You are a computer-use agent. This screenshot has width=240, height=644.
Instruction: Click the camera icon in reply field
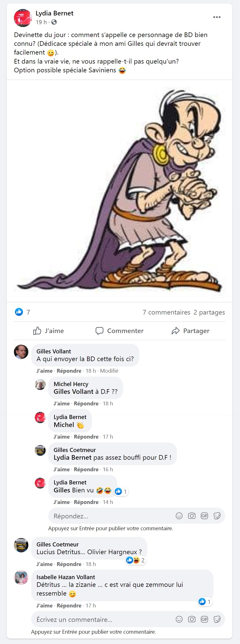[x=192, y=516]
